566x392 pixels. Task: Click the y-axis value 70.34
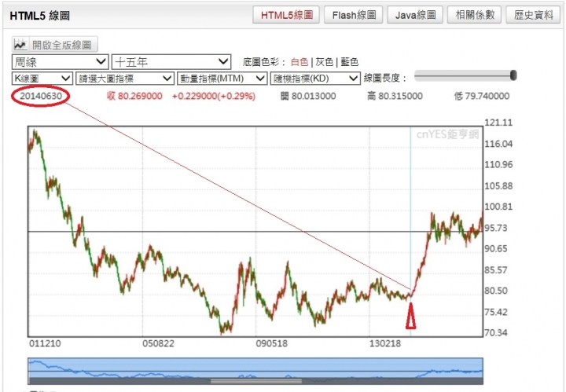pyautogui.click(x=496, y=332)
